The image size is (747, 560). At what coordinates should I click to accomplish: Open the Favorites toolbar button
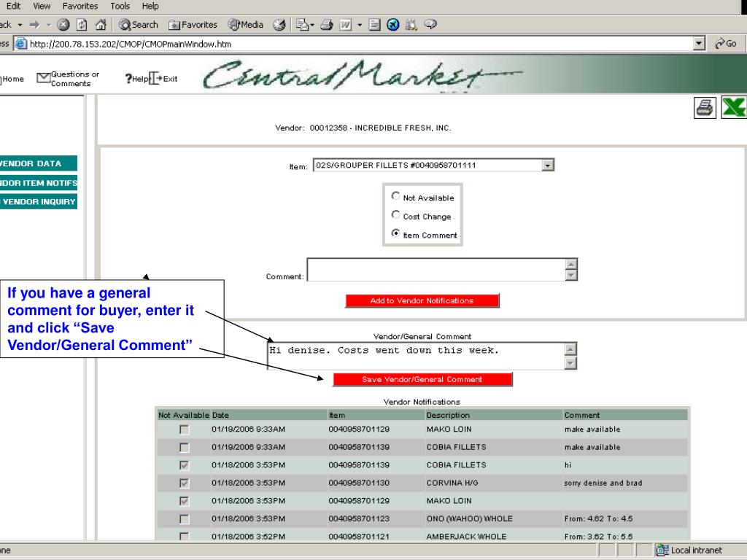pos(193,25)
